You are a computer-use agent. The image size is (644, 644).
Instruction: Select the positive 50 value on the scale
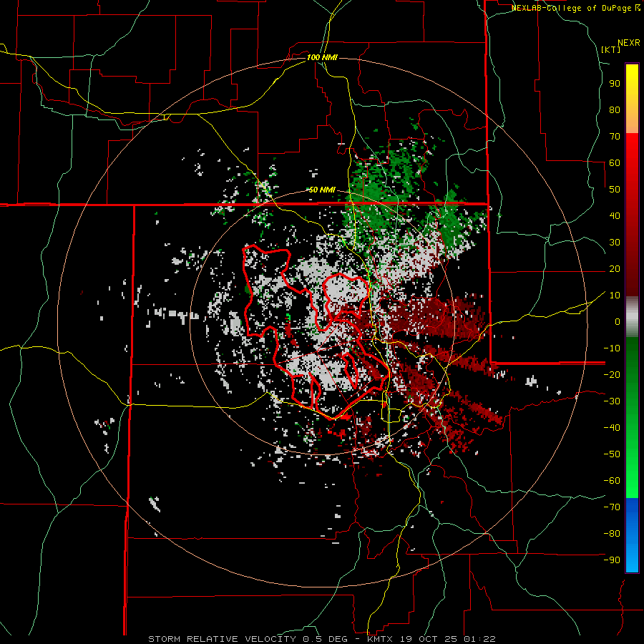coord(615,190)
